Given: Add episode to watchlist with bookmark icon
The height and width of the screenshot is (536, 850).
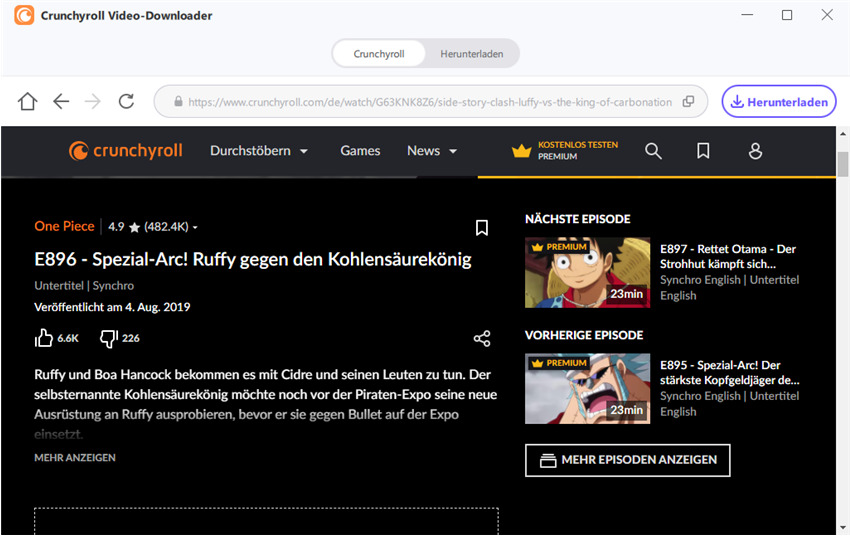Looking at the screenshot, I should point(482,228).
